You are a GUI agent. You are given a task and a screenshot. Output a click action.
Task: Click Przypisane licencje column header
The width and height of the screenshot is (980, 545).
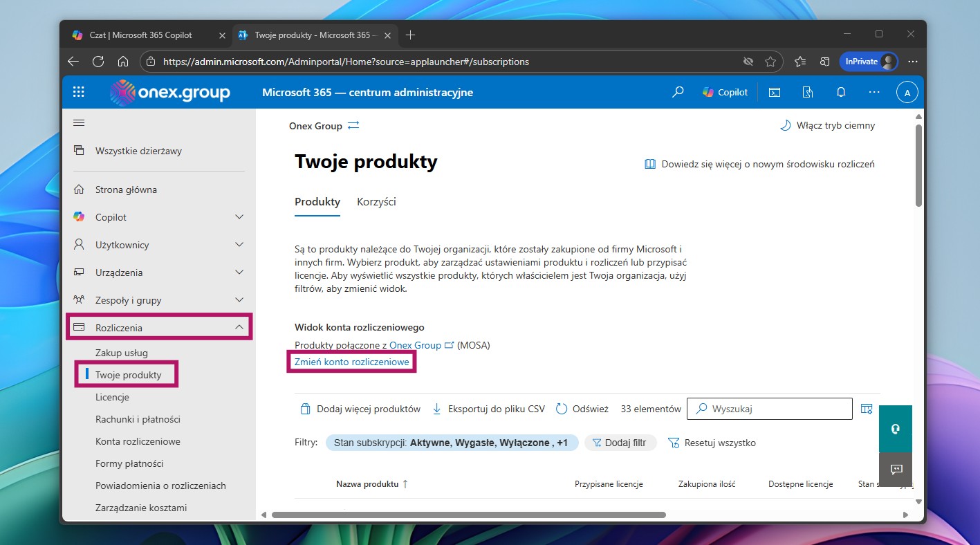point(609,484)
